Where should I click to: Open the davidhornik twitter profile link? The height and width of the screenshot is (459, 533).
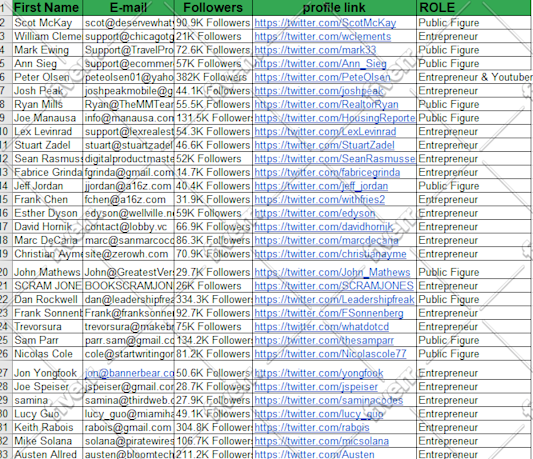click(x=324, y=227)
